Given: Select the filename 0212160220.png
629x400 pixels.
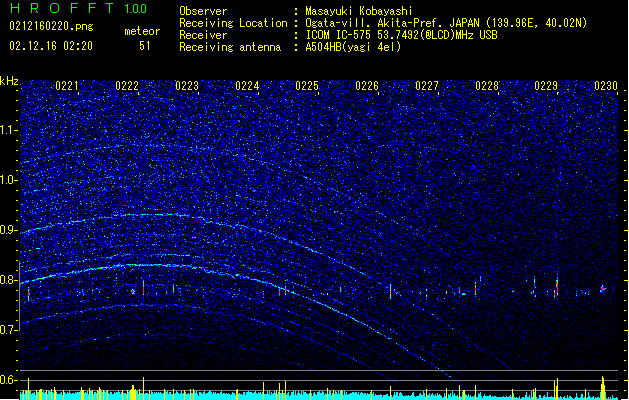Looking at the screenshot, I should [x=51, y=26].
